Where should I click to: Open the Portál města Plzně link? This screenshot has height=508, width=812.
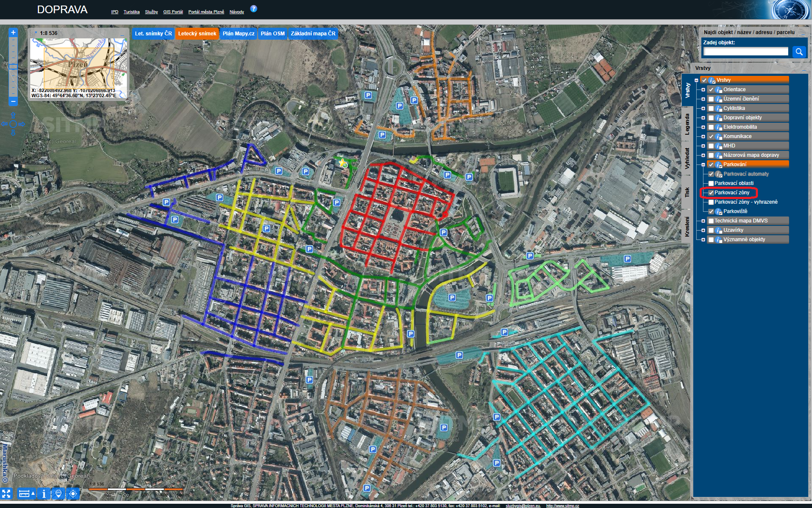click(206, 12)
